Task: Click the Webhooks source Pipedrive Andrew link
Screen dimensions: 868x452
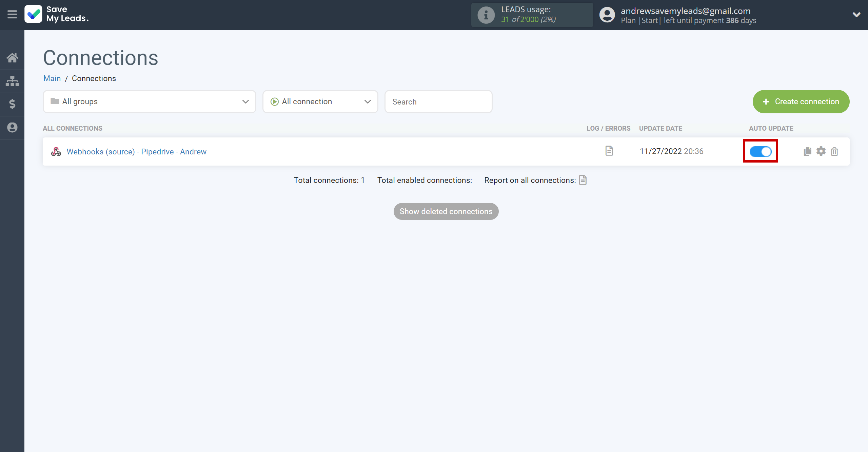Action: (137, 151)
